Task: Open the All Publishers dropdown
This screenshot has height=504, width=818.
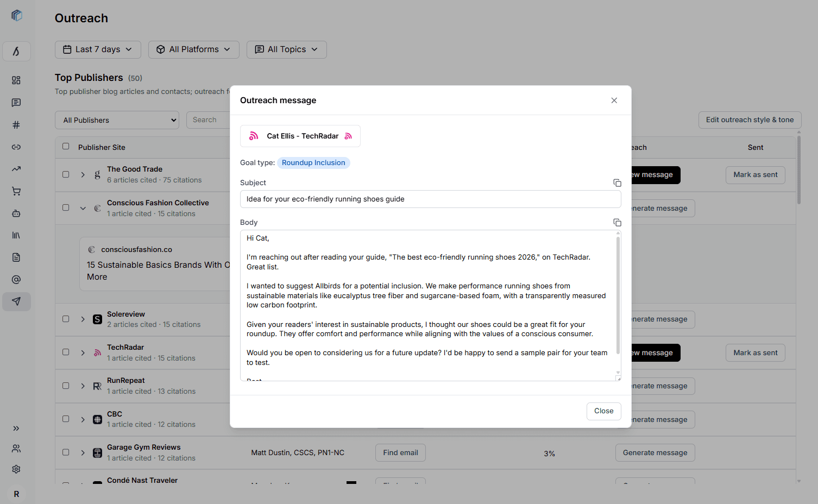Action: 117,120
